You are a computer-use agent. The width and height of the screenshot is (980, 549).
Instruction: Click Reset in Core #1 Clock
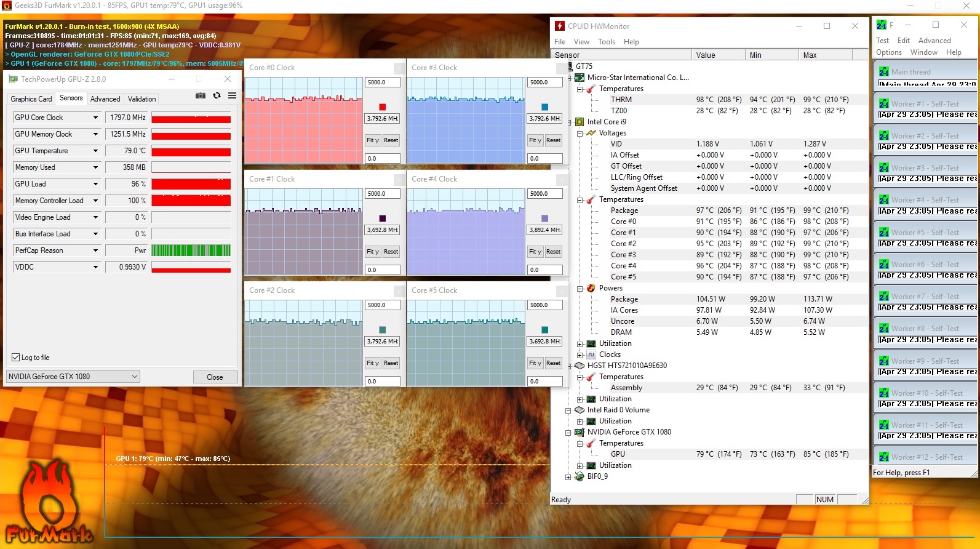coord(391,252)
